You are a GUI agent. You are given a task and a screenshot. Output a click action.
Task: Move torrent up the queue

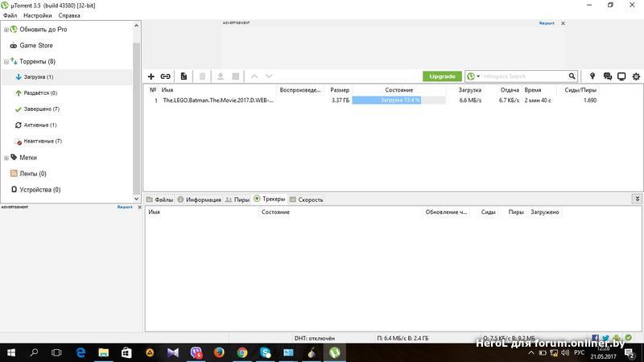click(254, 76)
